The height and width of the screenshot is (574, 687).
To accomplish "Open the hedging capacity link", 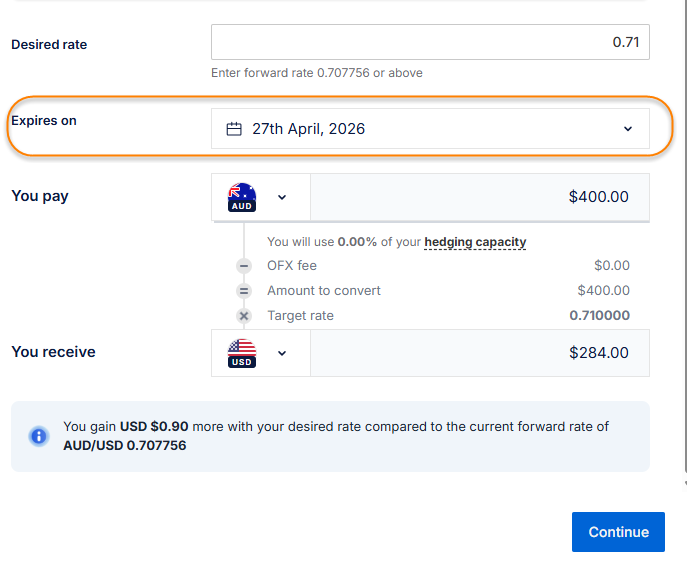I will [475, 242].
